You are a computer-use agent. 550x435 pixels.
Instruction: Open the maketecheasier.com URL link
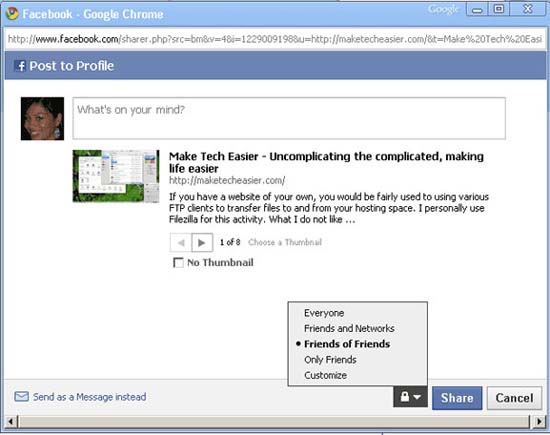click(227, 180)
